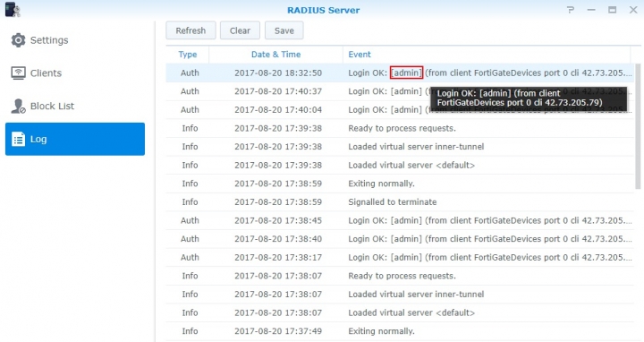The width and height of the screenshot is (644, 342).
Task: Sort by the Event column header
Action: coord(360,55)
